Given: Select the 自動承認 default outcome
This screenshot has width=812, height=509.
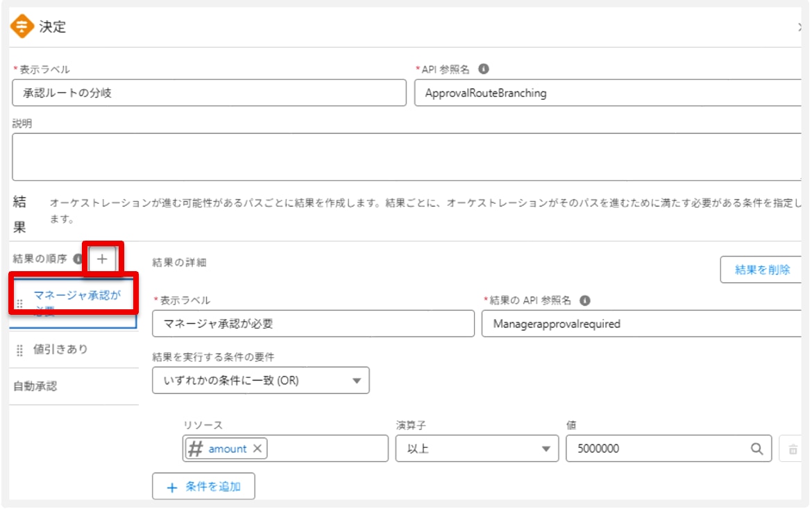Looking at the screenshot, I should (x=36, y=386).
